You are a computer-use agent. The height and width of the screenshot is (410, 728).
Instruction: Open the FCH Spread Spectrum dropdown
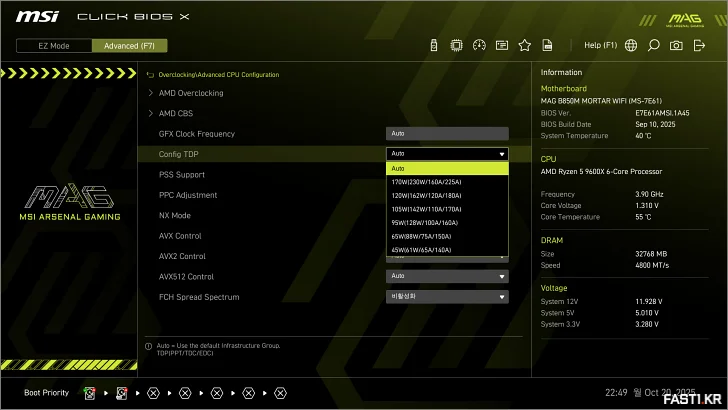pyautogui.click(x=447, y=297)
